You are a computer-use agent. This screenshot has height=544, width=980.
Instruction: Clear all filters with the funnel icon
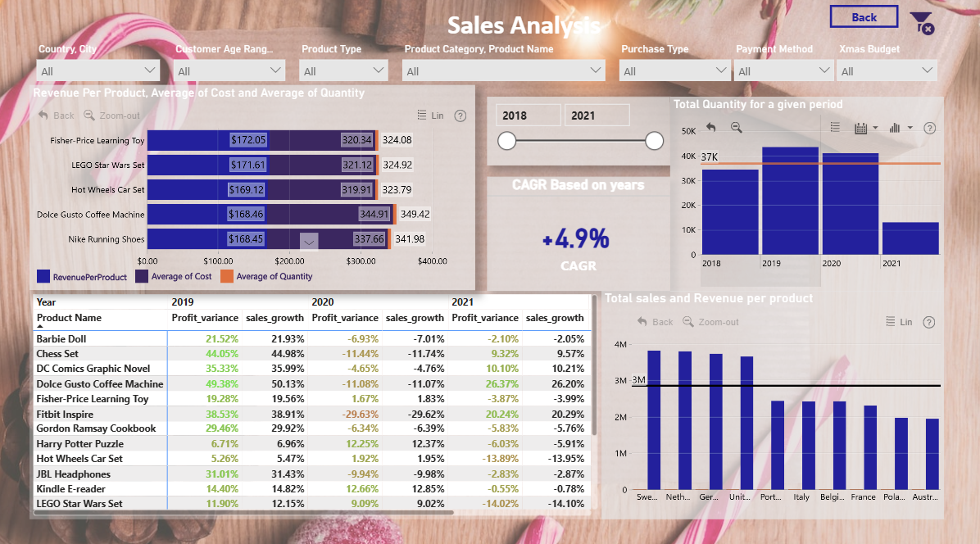pyautogui.click(x=922, y=23)
